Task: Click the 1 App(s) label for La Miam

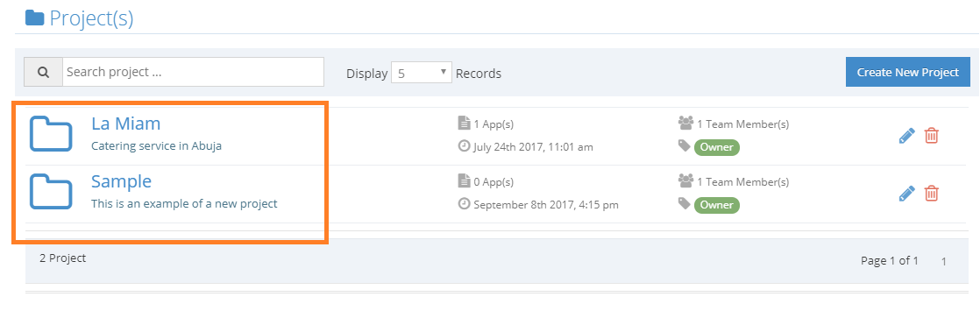Action: (x=494, y=124)
